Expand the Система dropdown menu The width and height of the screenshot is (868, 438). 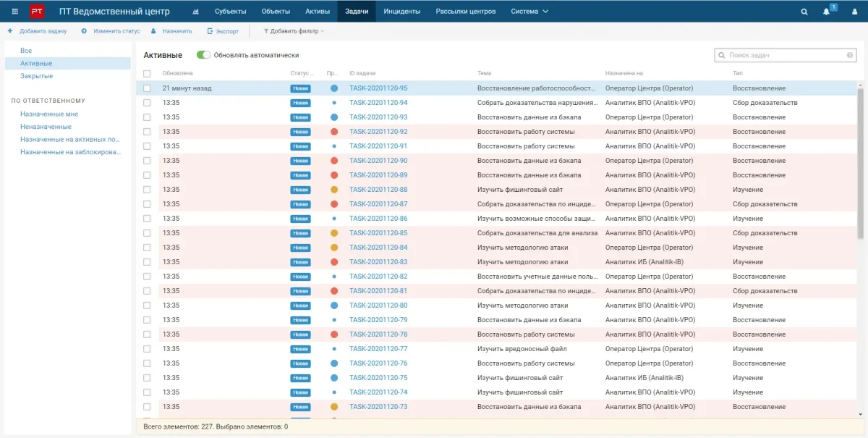click(529, 12)
